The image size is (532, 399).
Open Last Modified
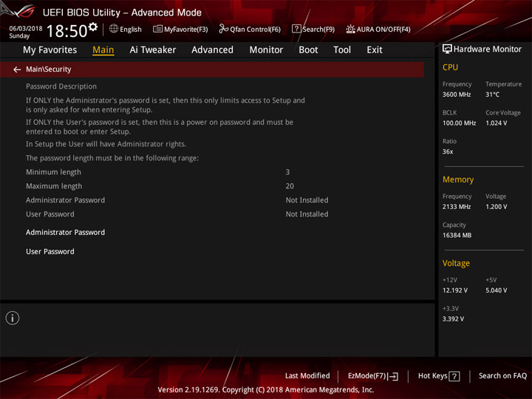pos(307,376)
